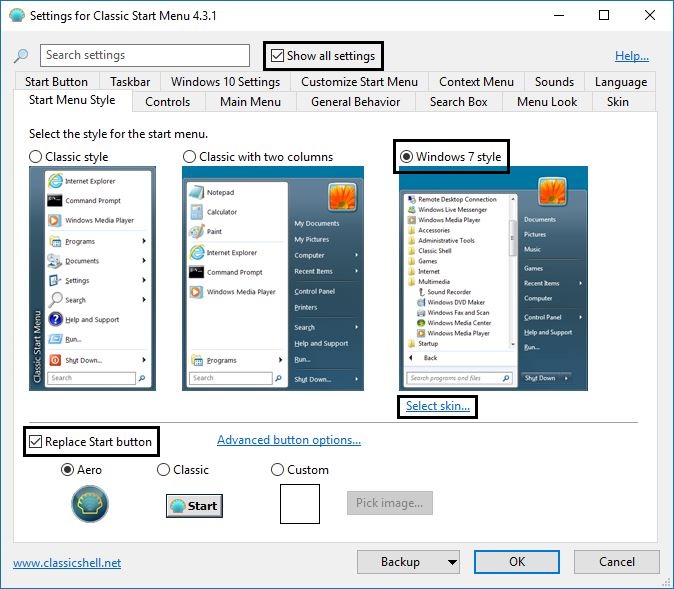Open the Sounds tab
This screenshot has width=674, height=589.
(x=555, y=81)
